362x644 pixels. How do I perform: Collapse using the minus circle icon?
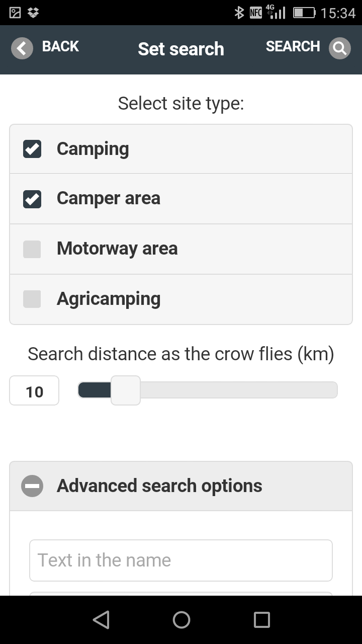[x=32, y=486]
